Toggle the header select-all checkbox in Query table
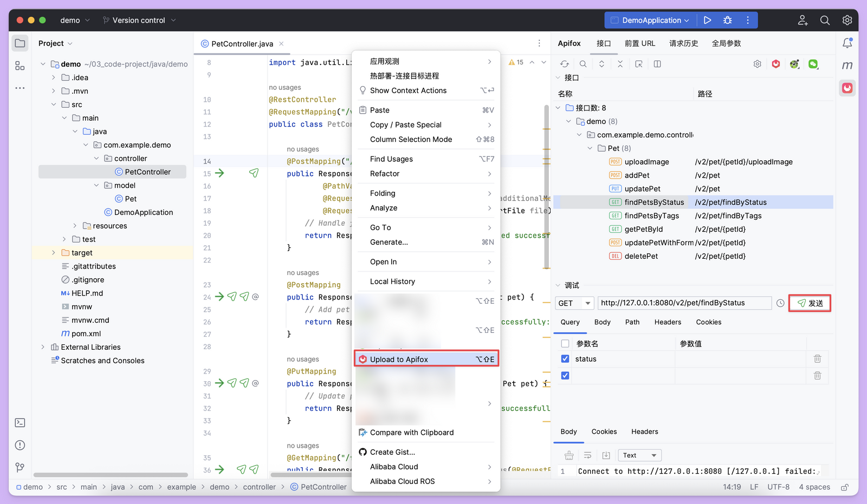The width and height of the screenshot is (867, 504). click(x=565, y=343)
